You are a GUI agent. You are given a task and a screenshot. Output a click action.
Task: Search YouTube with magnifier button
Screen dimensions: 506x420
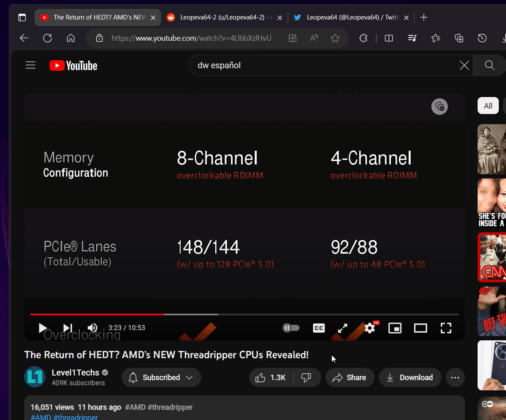pos(489,65)
